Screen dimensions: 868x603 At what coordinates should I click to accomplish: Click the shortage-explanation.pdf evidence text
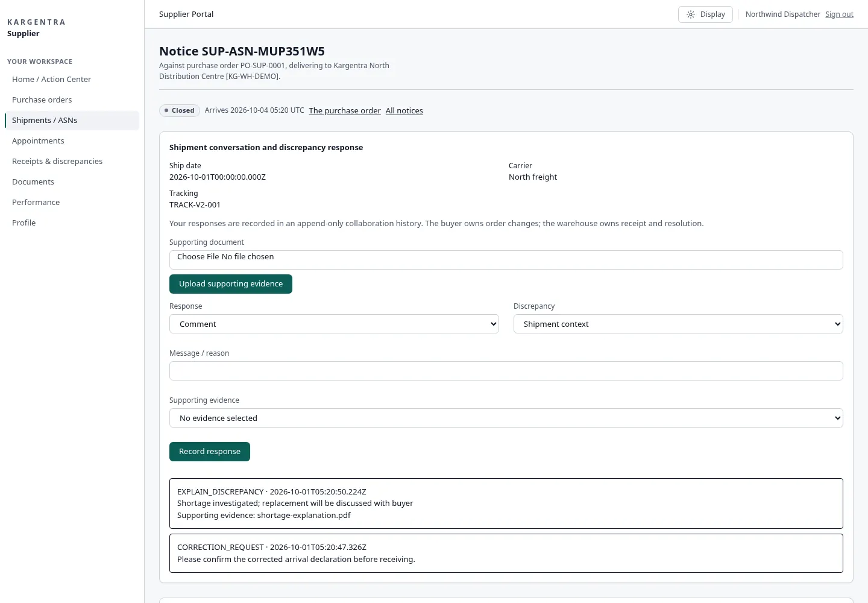point(304,515)
